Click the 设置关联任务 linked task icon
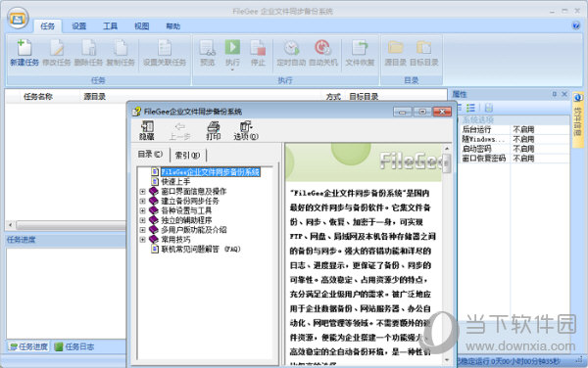This screenshot has height=368, width=588. tap(165, 49)
